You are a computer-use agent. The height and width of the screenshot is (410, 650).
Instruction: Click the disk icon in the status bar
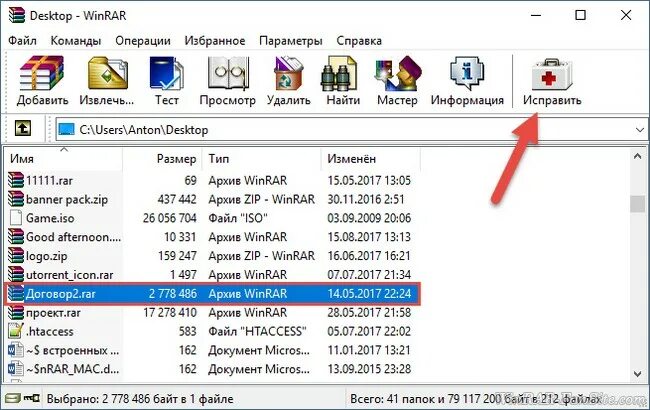12,399
